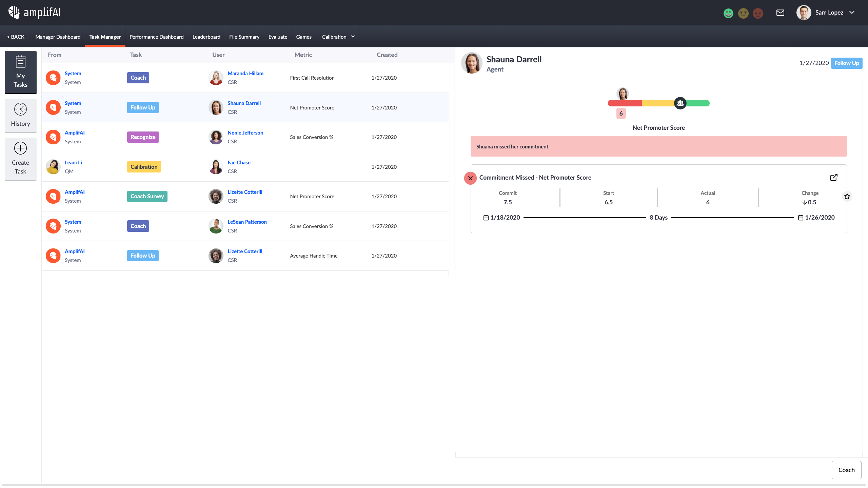Click the red angry face mood icon
Image resolution: width=868 pixels, height=488 pixels.
pos(758,13)
